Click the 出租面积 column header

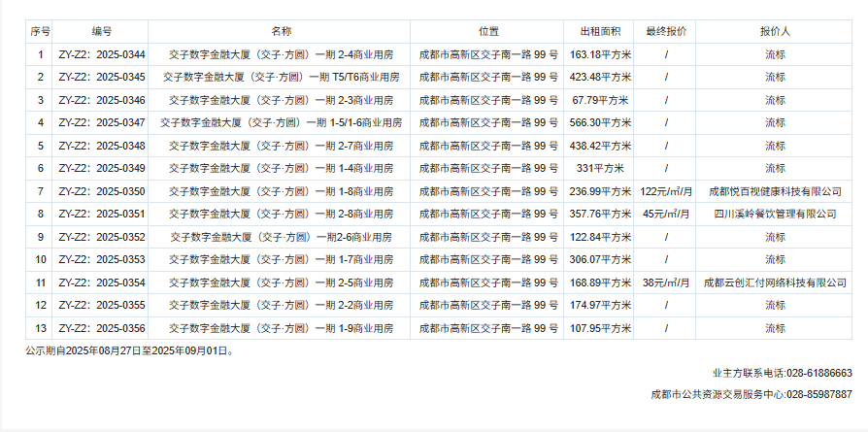click(600, 32)
